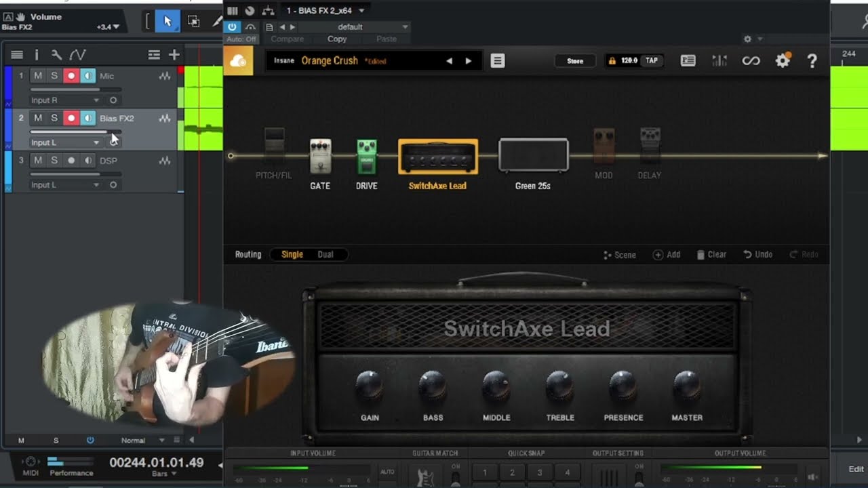This screenshot has width=868, height=488.
Task: Open Guitar Match guitar icon
Action: [x=425, y=475]
